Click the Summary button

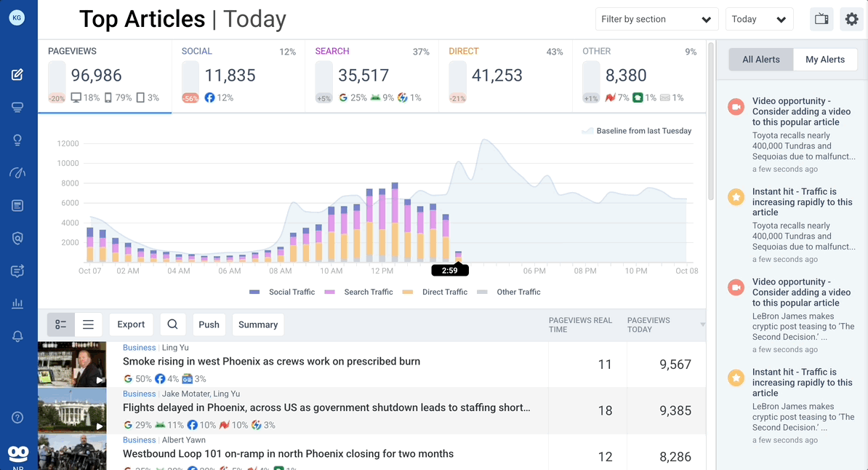click(258, 324)
